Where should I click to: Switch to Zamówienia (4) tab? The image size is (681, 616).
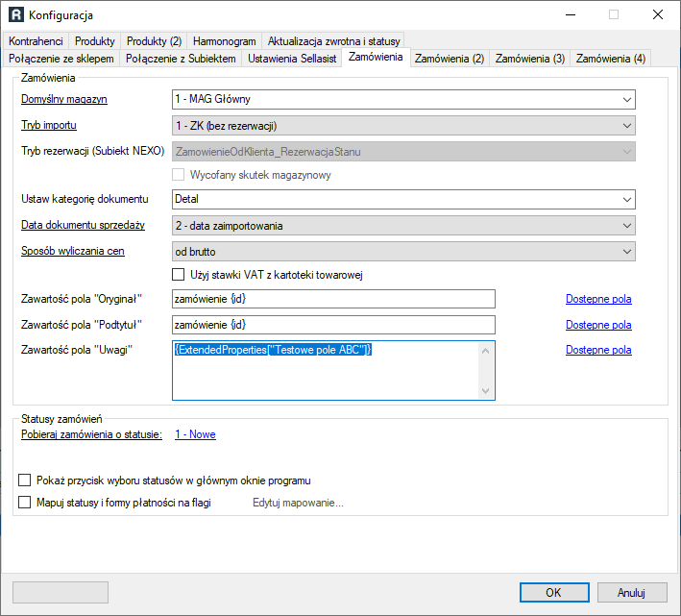610,59
